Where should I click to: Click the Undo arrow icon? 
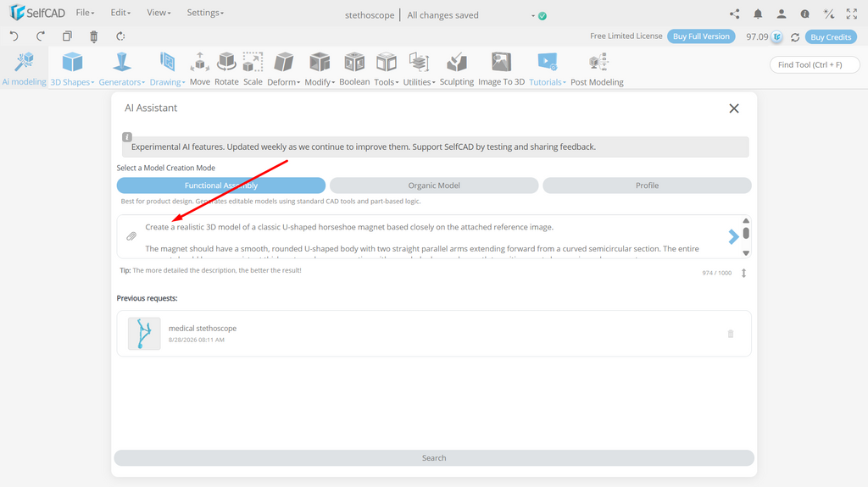[x=14, y=36]
